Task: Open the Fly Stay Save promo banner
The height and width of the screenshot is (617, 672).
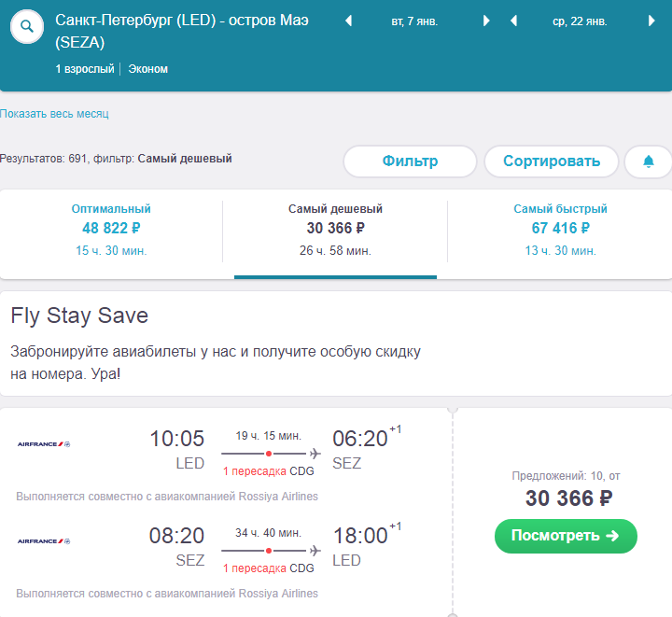Action: click(336, 344)
